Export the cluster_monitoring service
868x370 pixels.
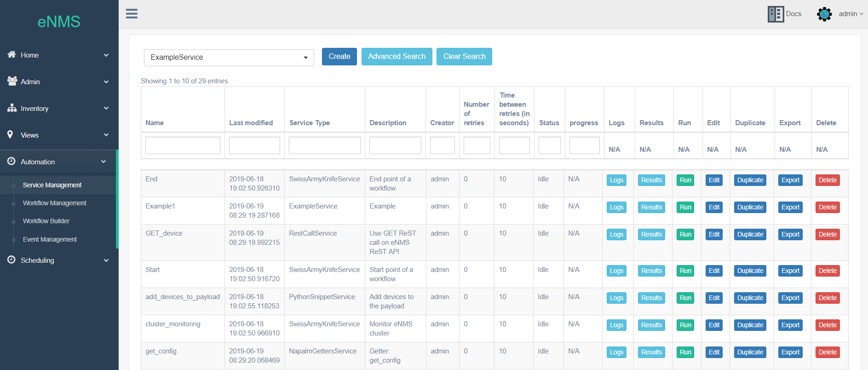coord(790,325)
